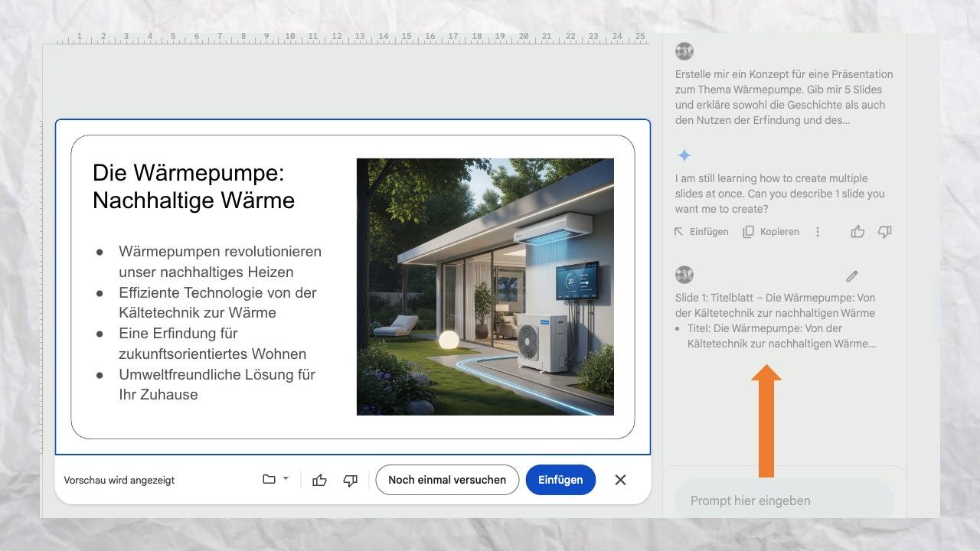Click the user avatar above the first prompt
The image size is (980, 551).
684,51
